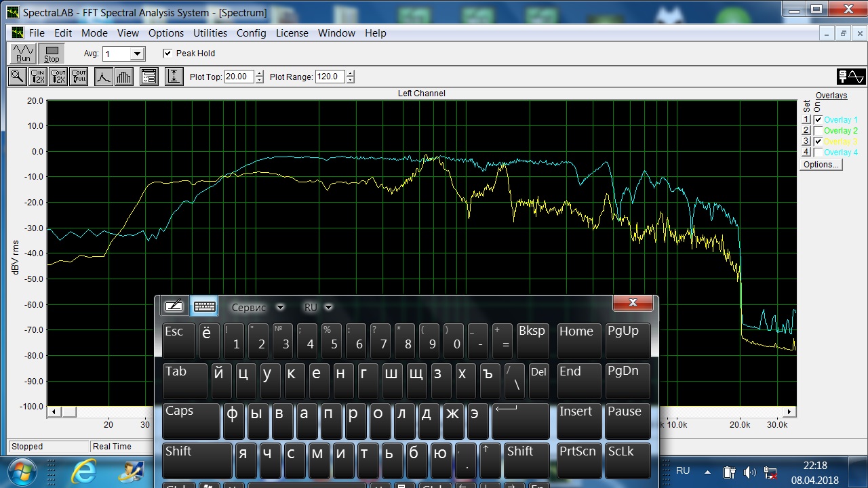Disable Overlay 3 checkbox

point(818,142)
